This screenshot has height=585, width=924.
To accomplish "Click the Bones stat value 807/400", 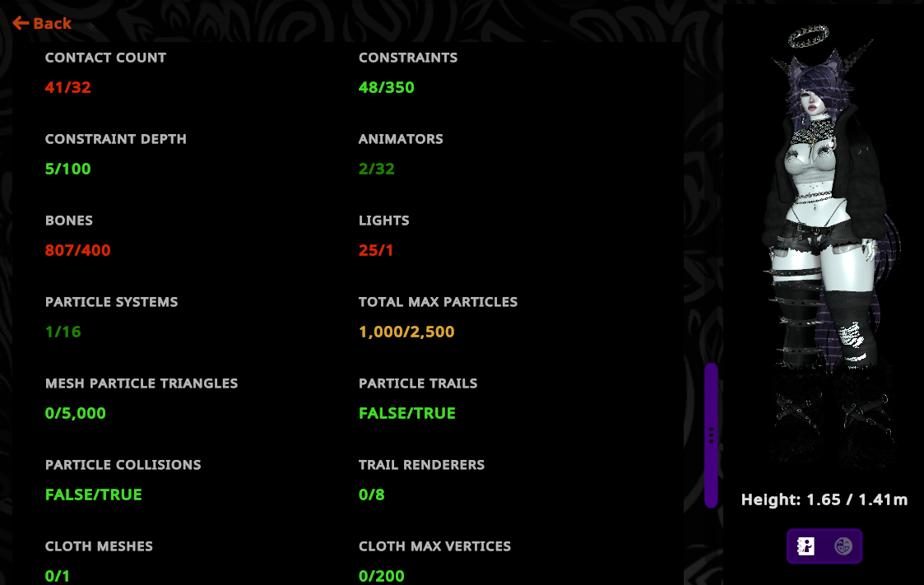I will point(78,250).
